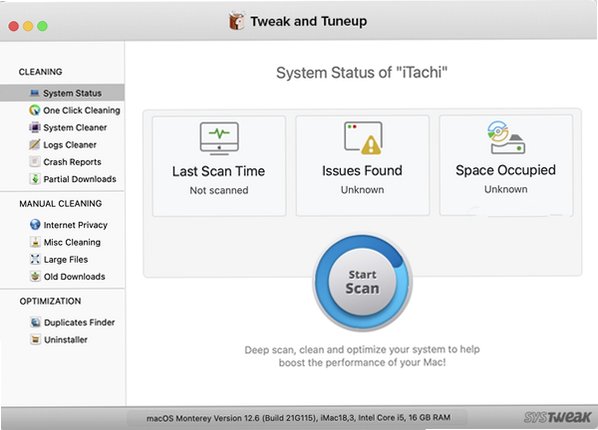598x430 pixels.
Task: Click "Unknown" under Space Occupied
Action: [506, 189]
